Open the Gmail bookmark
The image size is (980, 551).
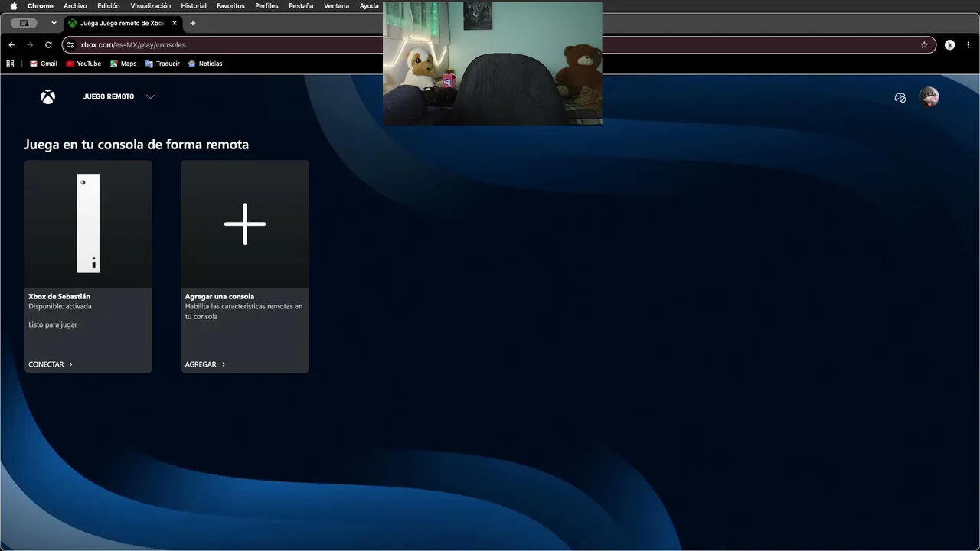click(44, 64)
